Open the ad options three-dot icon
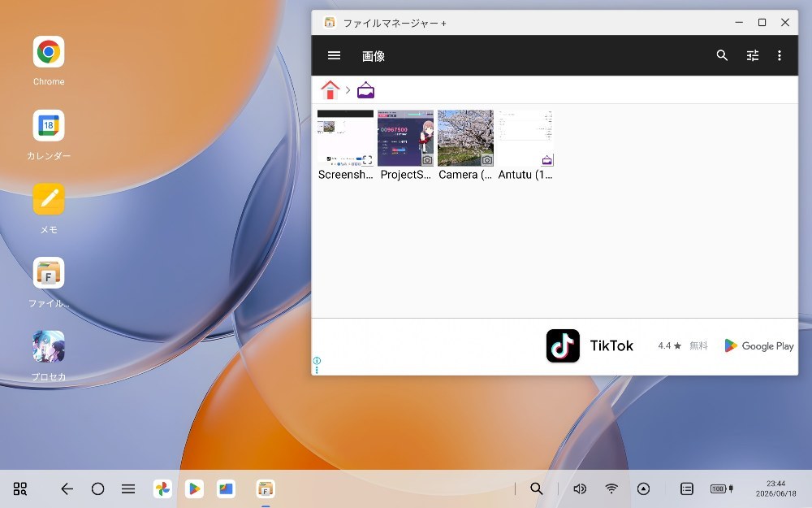 [317, 370]
